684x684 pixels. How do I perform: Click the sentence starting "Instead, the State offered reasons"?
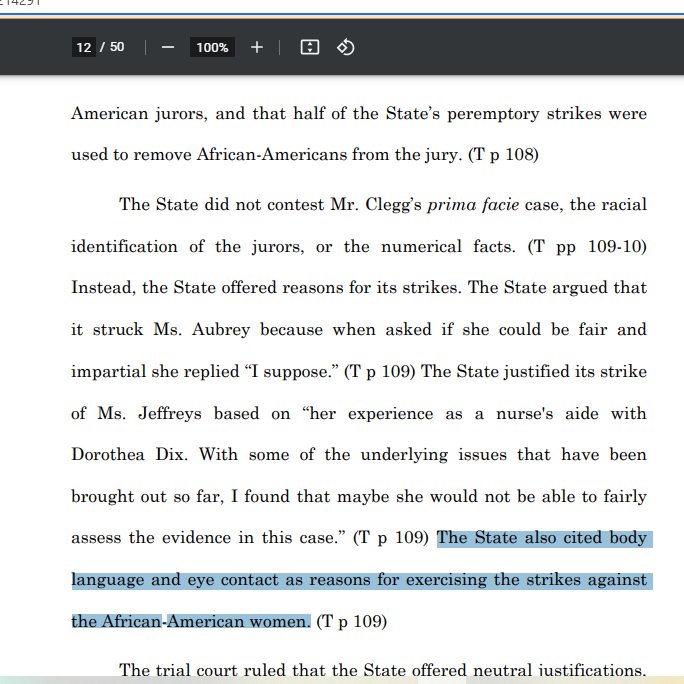click(x=266, y=288)
